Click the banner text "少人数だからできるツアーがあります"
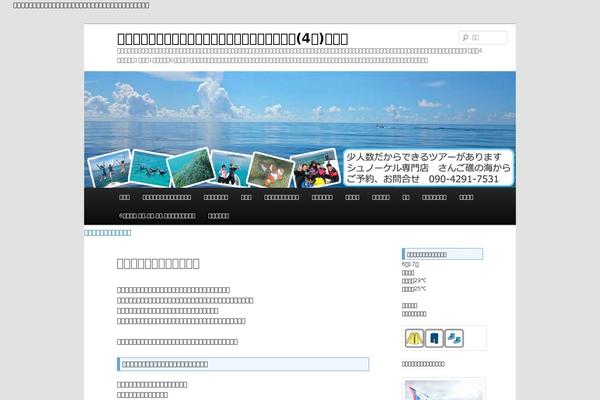Image resolution: width=600 pixels, height=400 pixels. click(424, 157)
